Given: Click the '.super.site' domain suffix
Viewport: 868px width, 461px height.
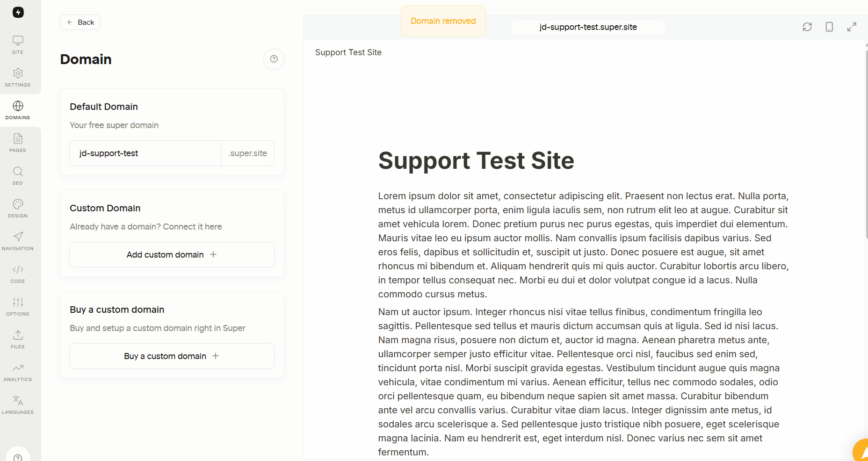Looking at the screenshot, I should point(248,153).
